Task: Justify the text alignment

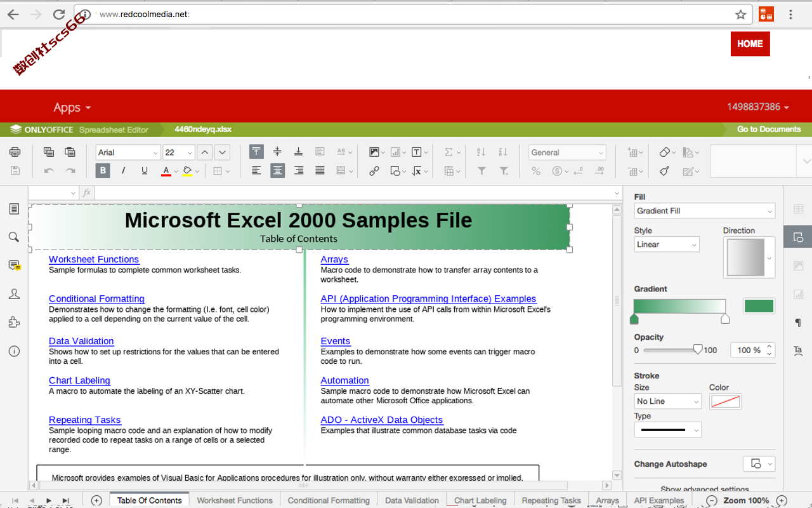Action: (320, 171)
